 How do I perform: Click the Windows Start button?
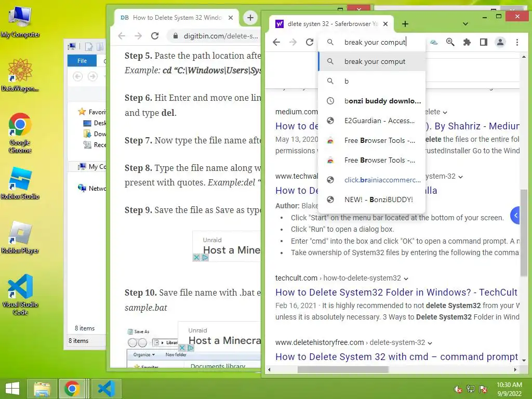(12, 389)
